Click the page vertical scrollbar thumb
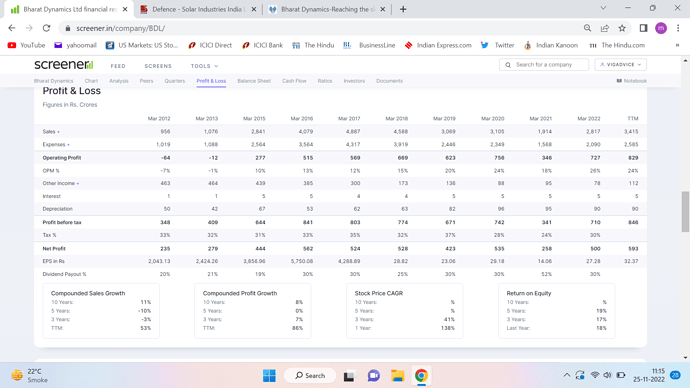Image resolution: width=690 pixels, height=388 pixels. coord(685,212)
